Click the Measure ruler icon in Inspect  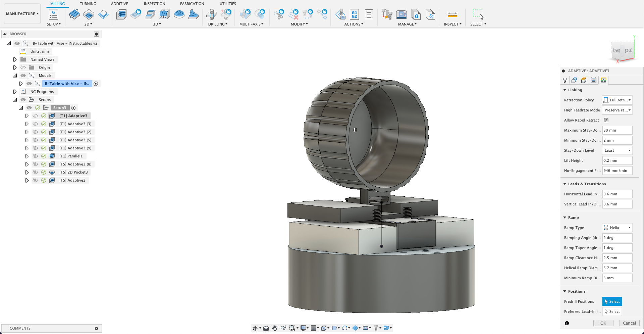tap(452, 14)
